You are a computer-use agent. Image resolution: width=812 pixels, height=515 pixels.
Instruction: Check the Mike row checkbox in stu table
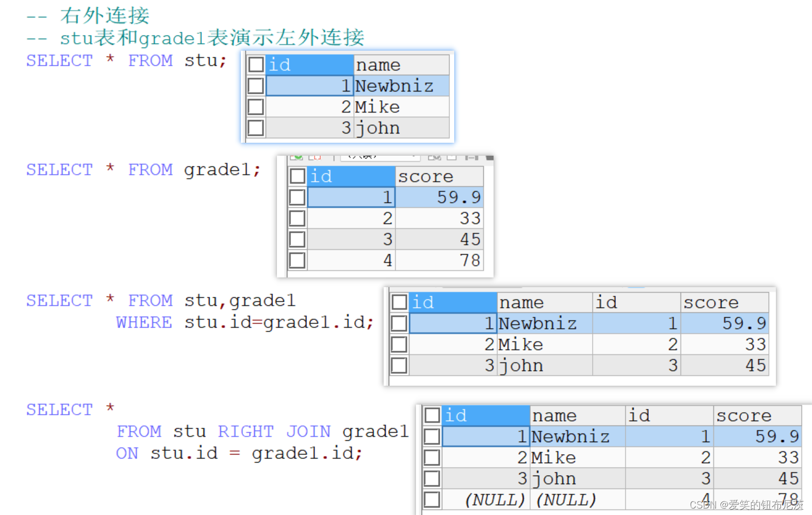(256, 107)
